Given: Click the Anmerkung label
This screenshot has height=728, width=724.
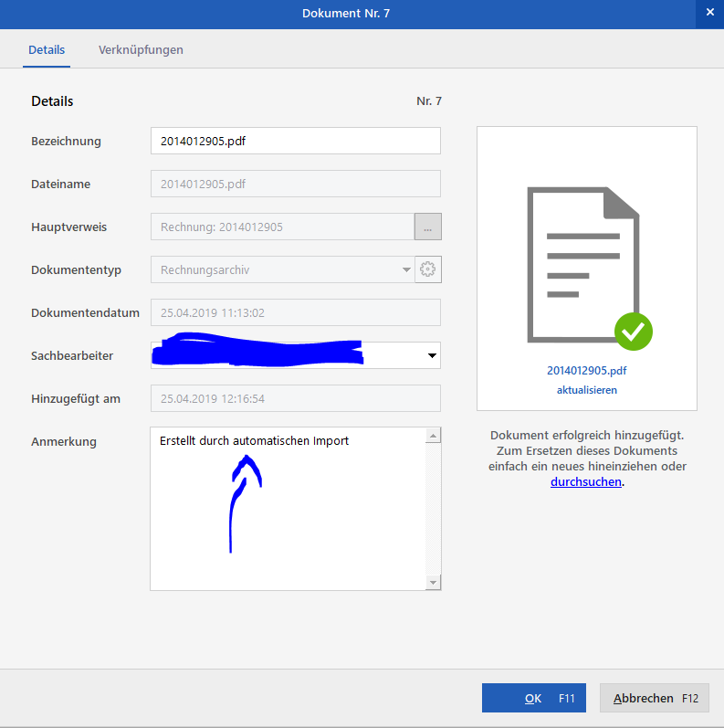Looking at the screenshot, I should 64,441.
